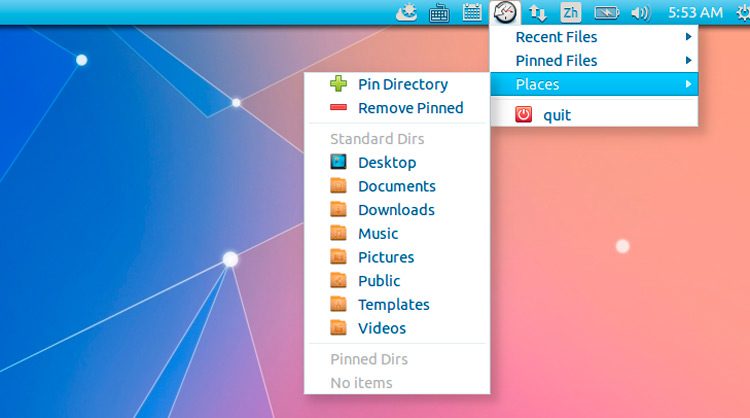Screen dimensions: 750x418
Task: Choose quit from the indicator menu
Action: 594,115
